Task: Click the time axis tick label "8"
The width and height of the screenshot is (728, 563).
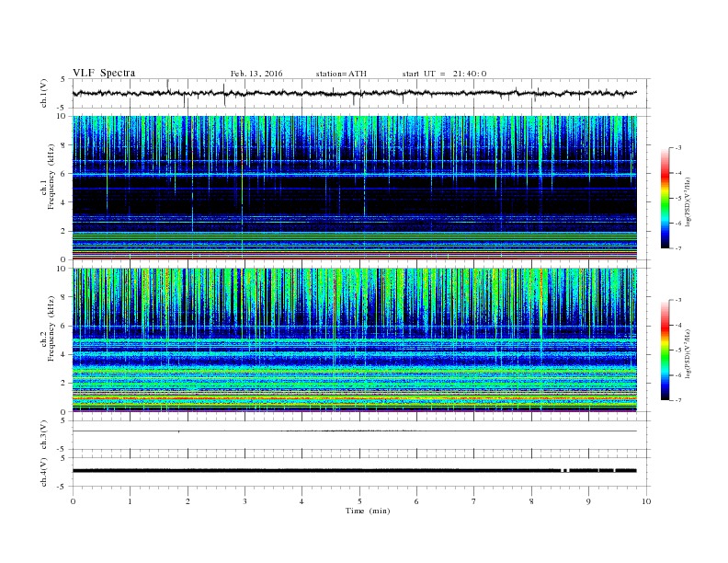Action: point(531,501)
